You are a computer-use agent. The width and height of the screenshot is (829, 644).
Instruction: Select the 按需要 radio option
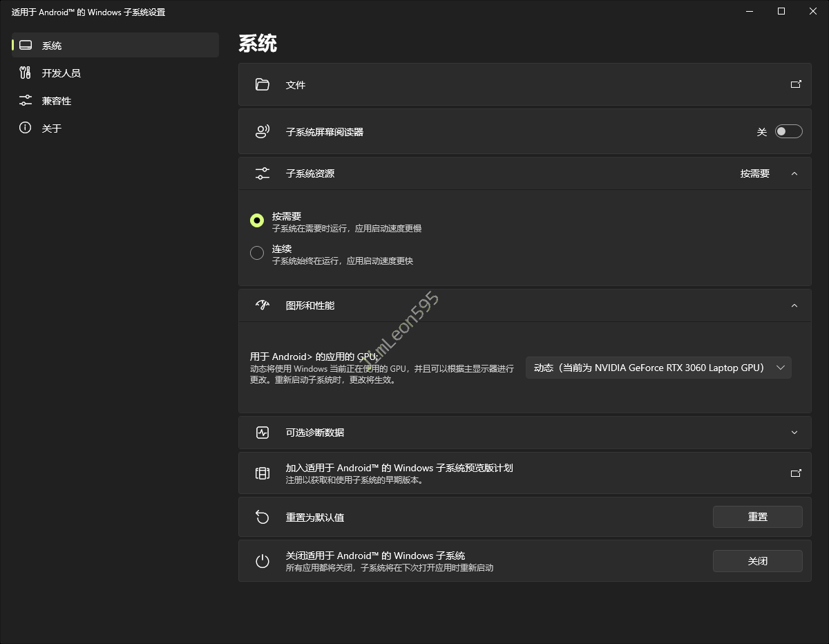[257, 221]
